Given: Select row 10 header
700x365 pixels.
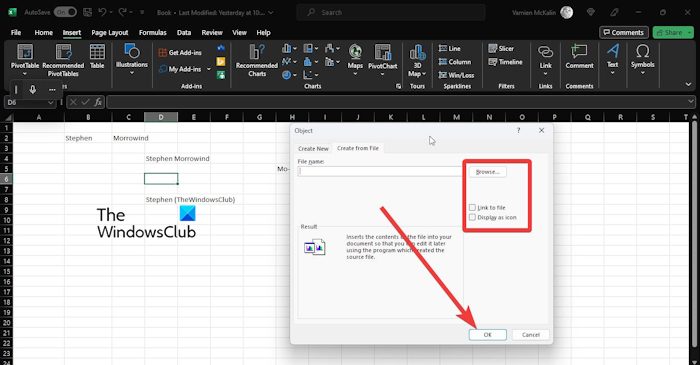Looking at the screenshot, I should [x=7, y=220].
